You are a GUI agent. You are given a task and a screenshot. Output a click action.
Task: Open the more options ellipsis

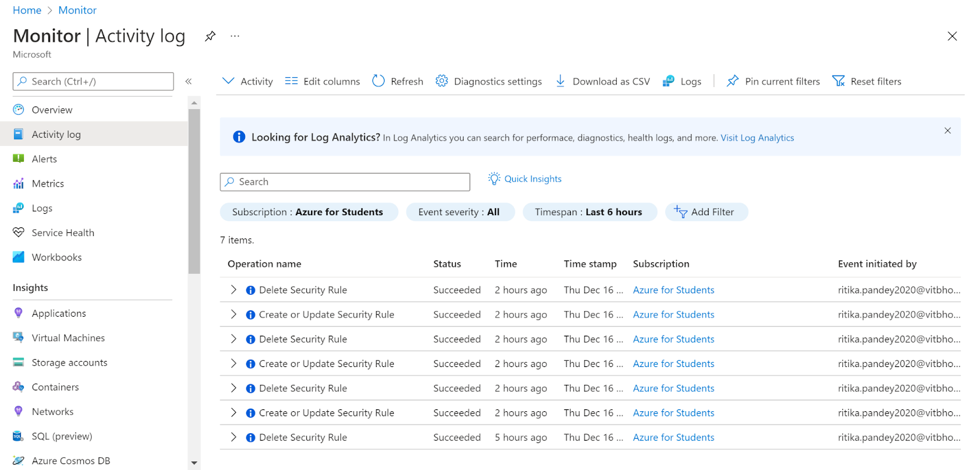coord(235,36)
